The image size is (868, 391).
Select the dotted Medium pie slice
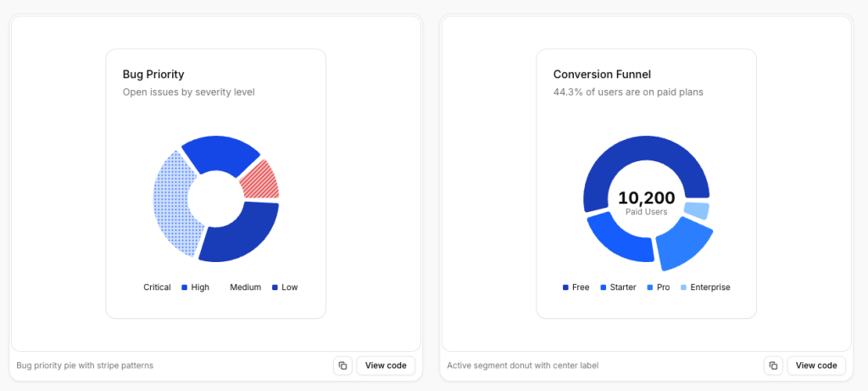172,204
